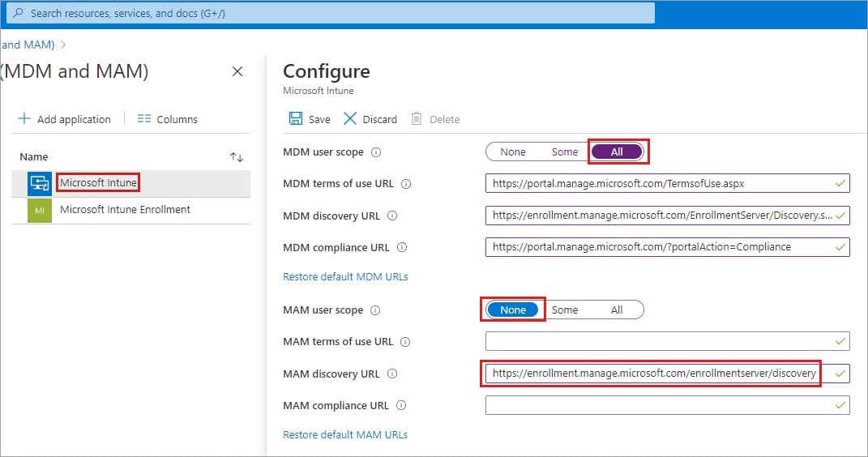Image resolution: width=868 pixels, height=457 pixels.
Task: Set MAM user scope to None
Action: (x=512, y=310)
